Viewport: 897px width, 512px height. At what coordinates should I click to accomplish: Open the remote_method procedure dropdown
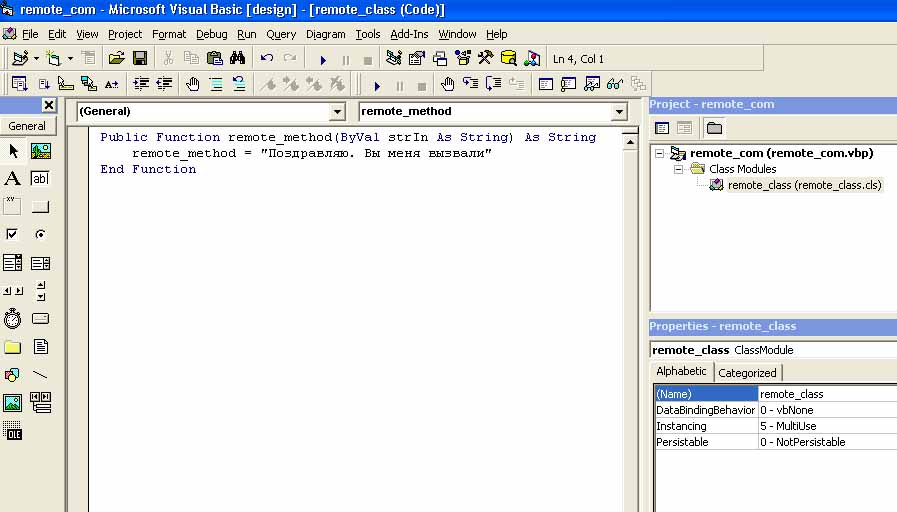pyautogui.click(x=619, y=112)
